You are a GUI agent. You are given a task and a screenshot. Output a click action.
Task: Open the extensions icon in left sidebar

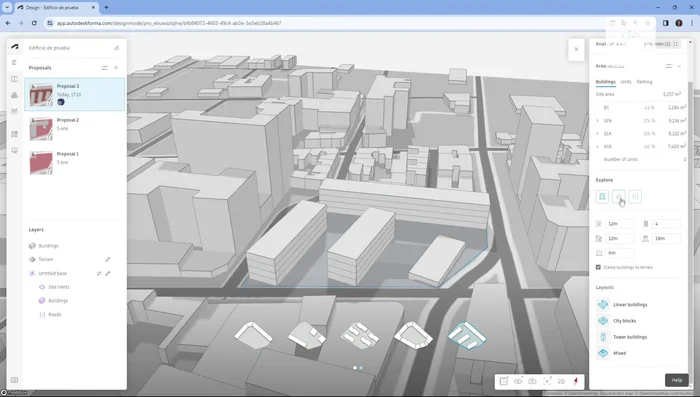(x=14, y=134)
